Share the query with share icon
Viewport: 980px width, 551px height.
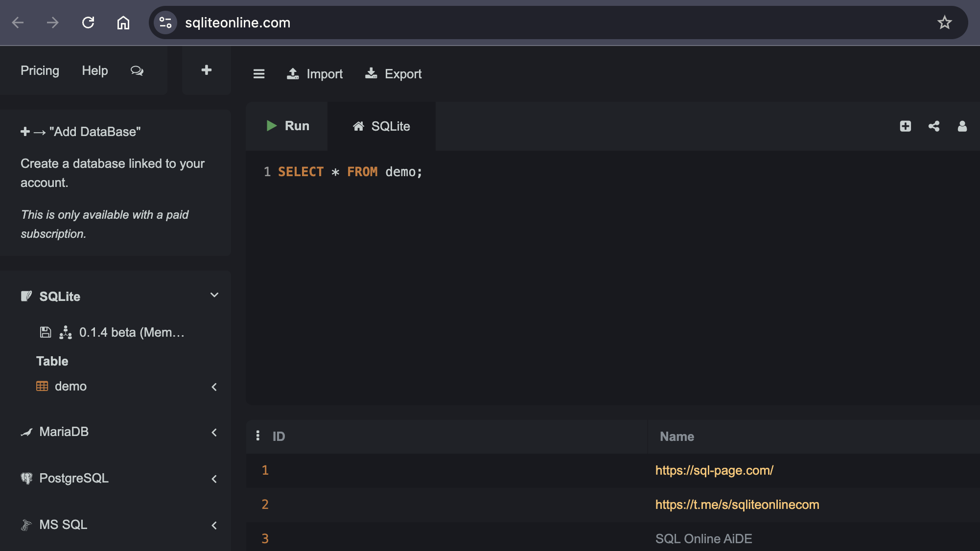tap(934, 126)
